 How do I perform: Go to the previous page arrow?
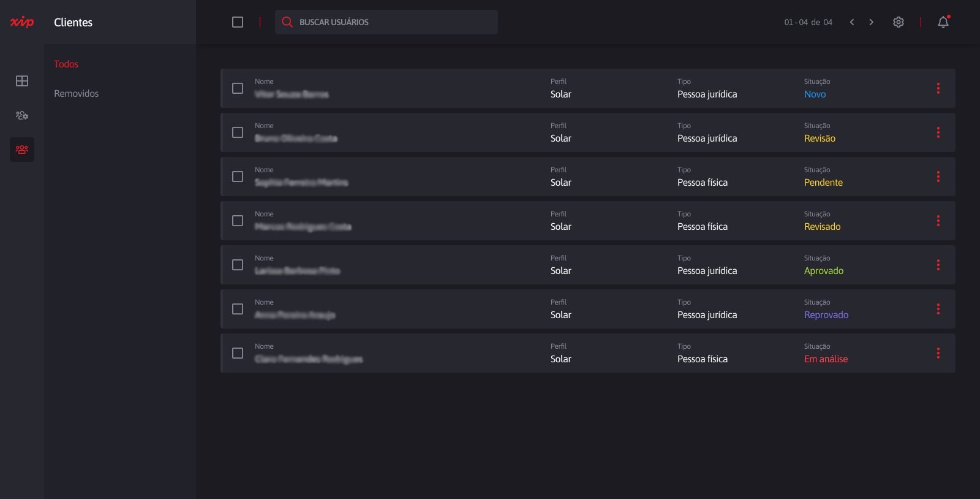pos(852,22)
